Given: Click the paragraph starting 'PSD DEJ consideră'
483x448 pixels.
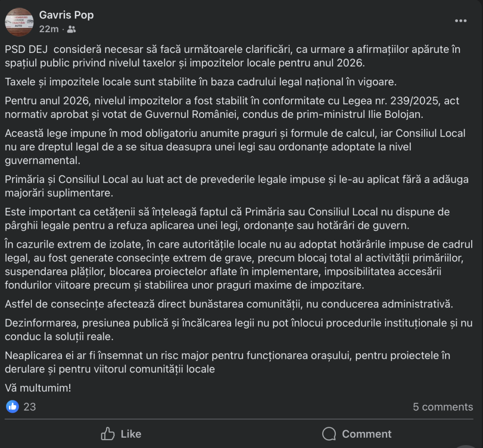Looking at the screenshot, I should pyautogui.click(x=233, y=56).
